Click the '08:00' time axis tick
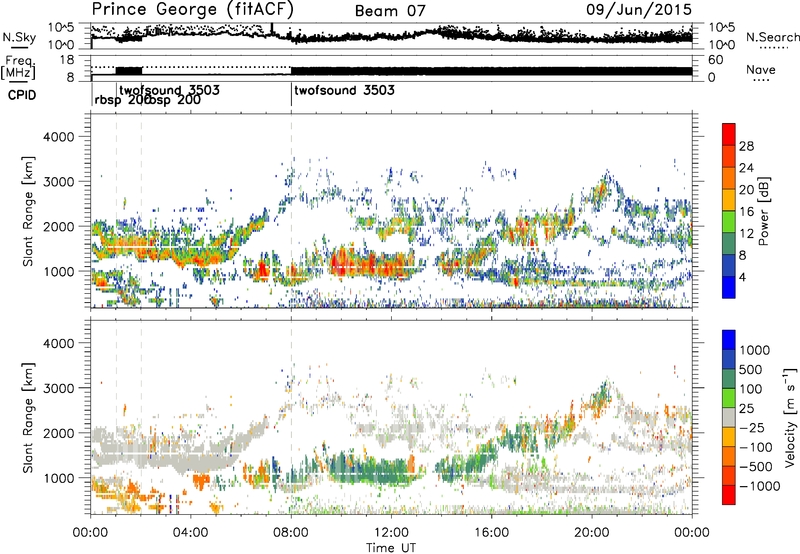Screen dimensions: 800x554 click(291, 533)
